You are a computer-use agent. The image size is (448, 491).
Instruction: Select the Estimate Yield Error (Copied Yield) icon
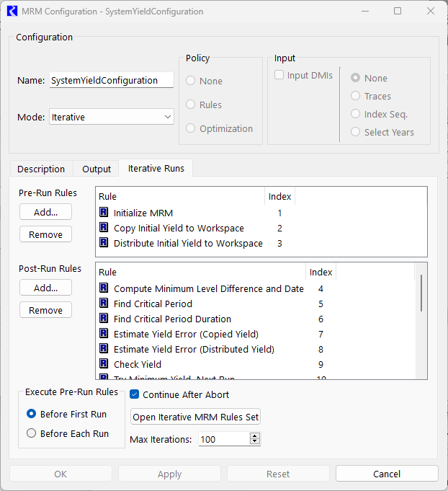[x=104, y=334]
